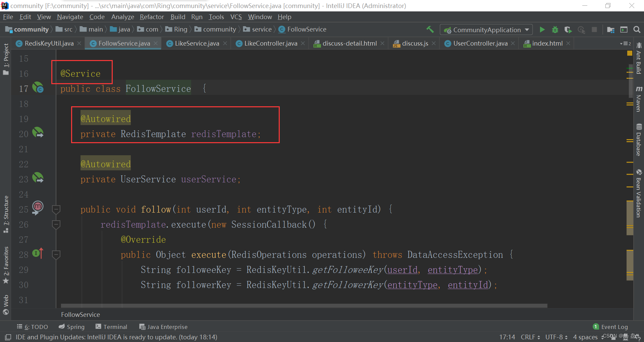Switch to RedisKeyUtil.java tab

[49, 43]
